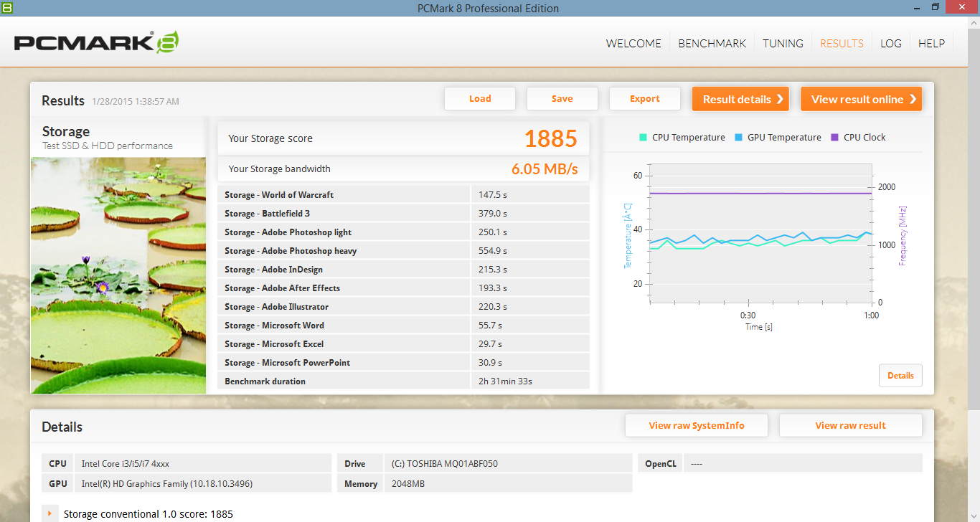Open View raw result
The image size is (980, 522).
[851, 425]
